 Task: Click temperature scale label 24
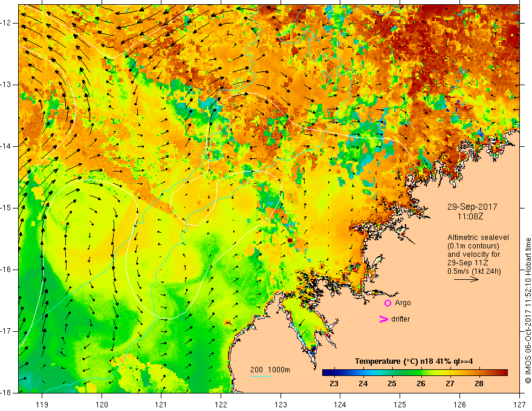363,384
